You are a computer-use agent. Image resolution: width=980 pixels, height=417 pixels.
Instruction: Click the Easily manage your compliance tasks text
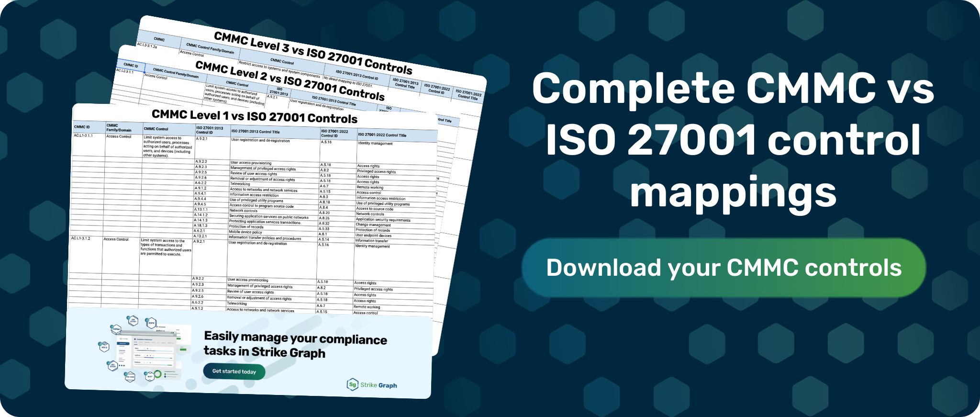(295, 345)
